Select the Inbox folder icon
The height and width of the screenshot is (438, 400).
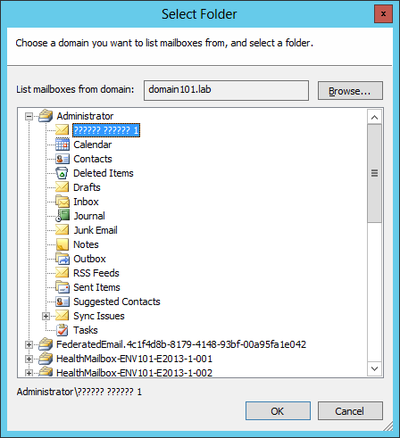[62, 202]
